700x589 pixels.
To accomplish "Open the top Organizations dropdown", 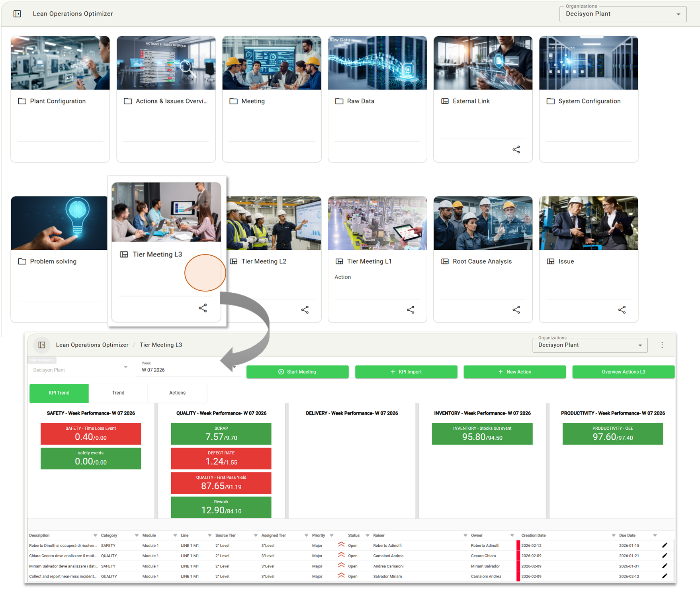I will point(622,14).
